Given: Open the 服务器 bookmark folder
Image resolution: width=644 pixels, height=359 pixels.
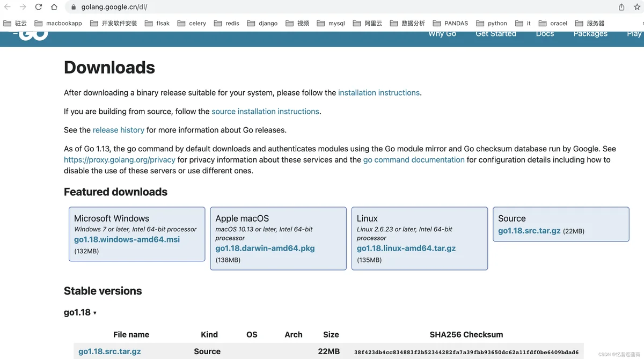Looking at the screenshot, I should (590, 23).
